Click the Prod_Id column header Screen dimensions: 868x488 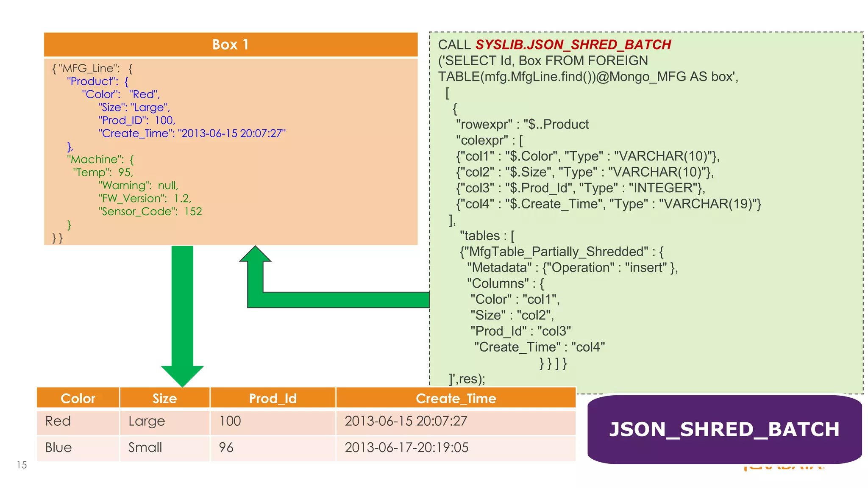click(273, 398)
